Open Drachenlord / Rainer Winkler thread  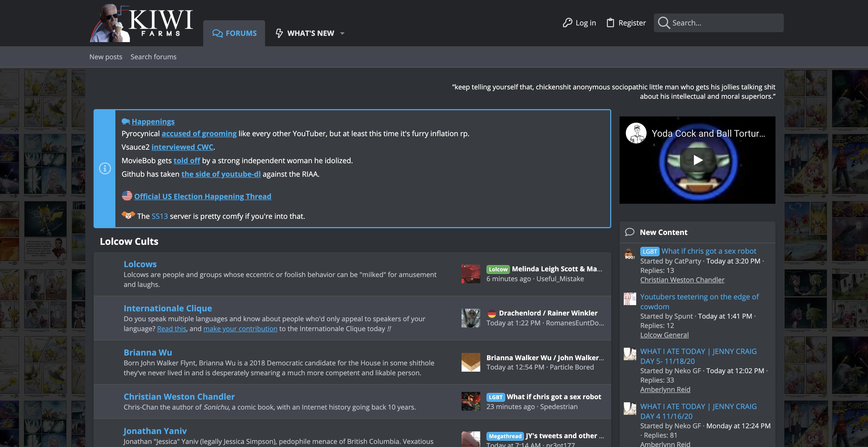click(548, 313)
